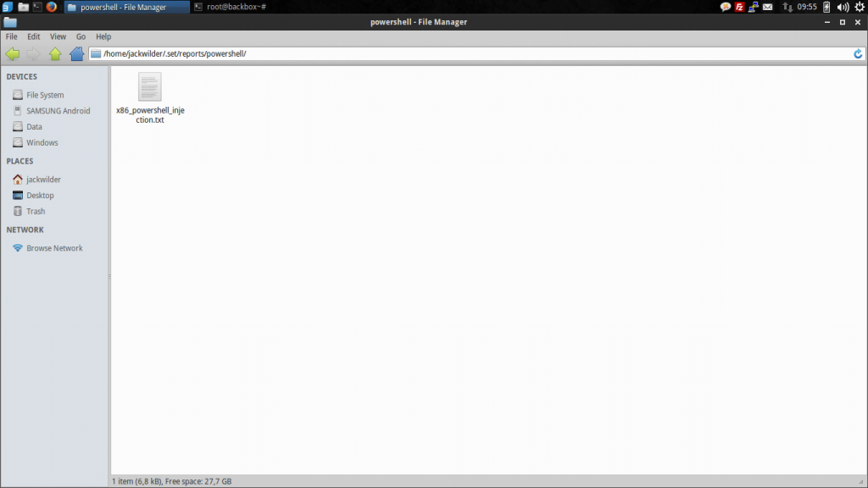Screen dimensions: 868x488
Task: Select the x86_powershell_injection.txt file icon
Action: pyautogui.click(x=149, y=86)
